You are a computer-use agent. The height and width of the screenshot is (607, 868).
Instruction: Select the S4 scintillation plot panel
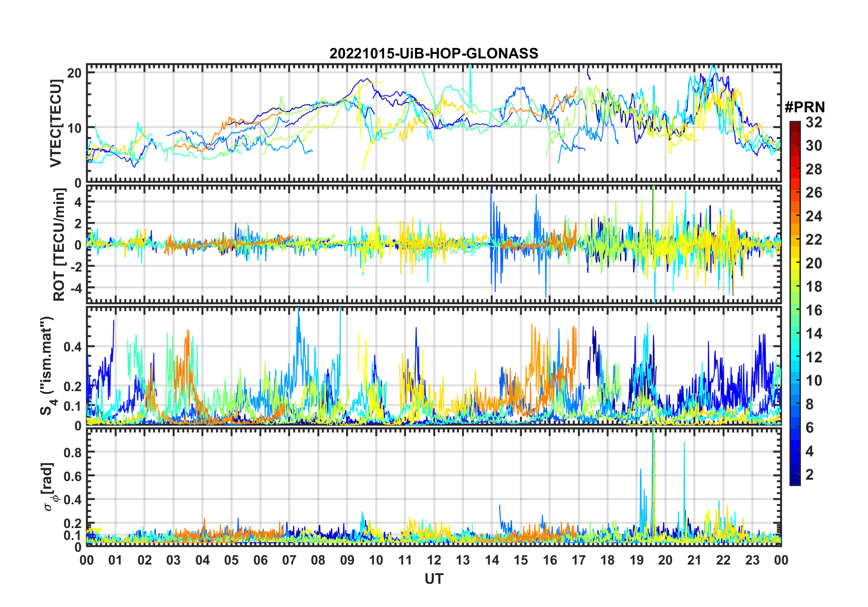pyautogui.click(x=434, y=366)
